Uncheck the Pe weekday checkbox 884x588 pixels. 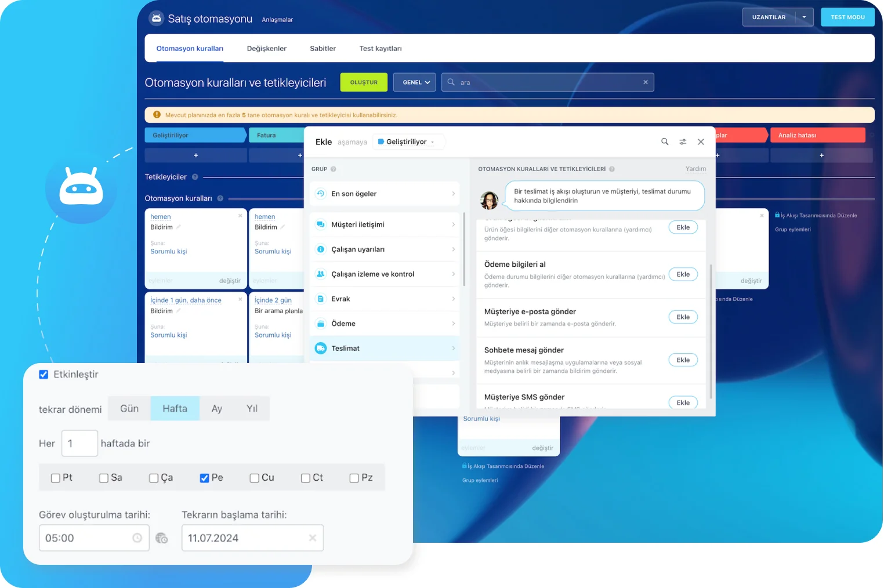tap(204, 477)
